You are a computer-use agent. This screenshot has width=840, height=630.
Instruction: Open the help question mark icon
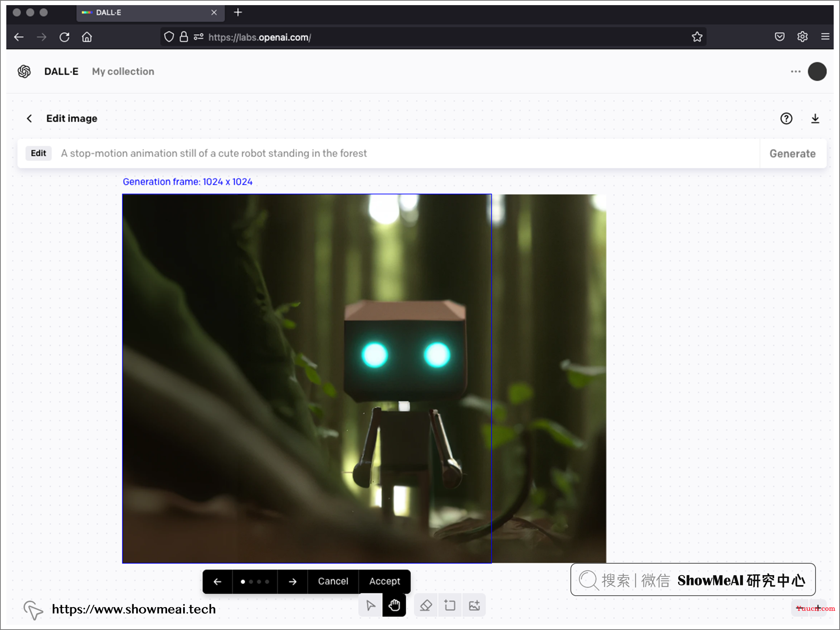tap(786, 118)
